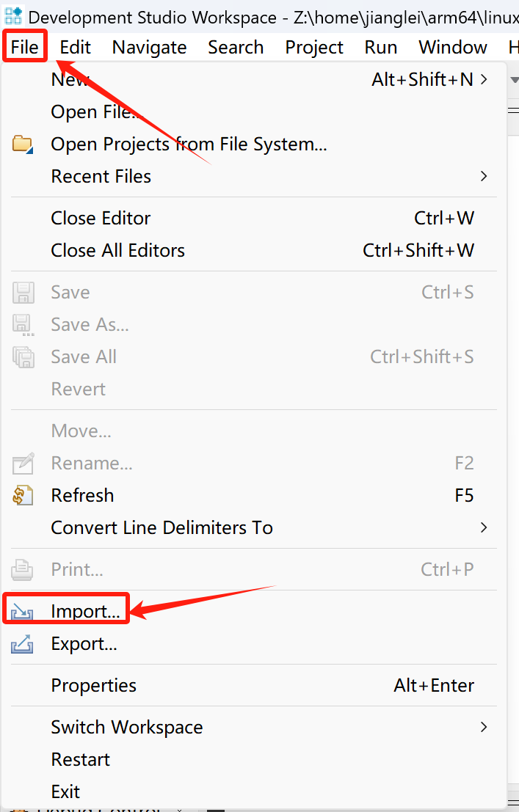The image size is (519, 812).
Task: Click the Import icon
Action: coord(23,610)
